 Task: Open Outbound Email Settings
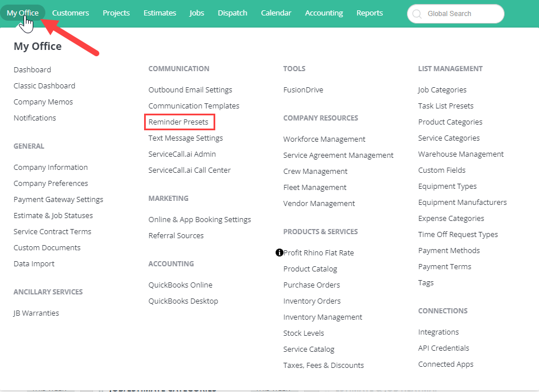coord(190,90)
